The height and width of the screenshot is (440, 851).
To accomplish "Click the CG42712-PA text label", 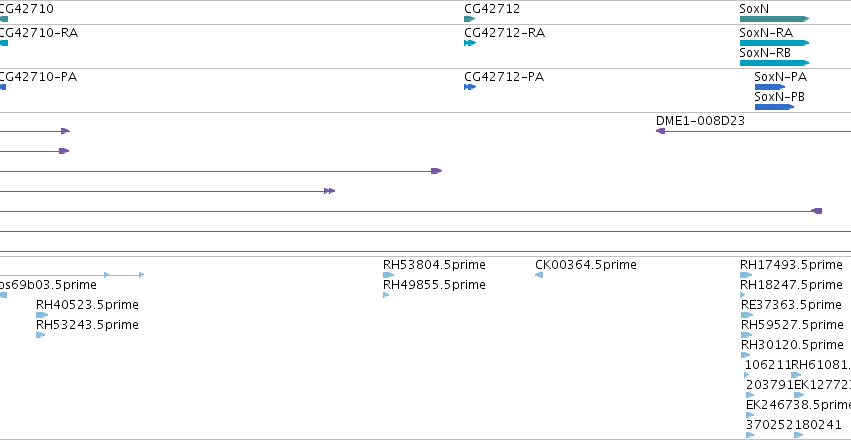I will click(x=504, y=77).
